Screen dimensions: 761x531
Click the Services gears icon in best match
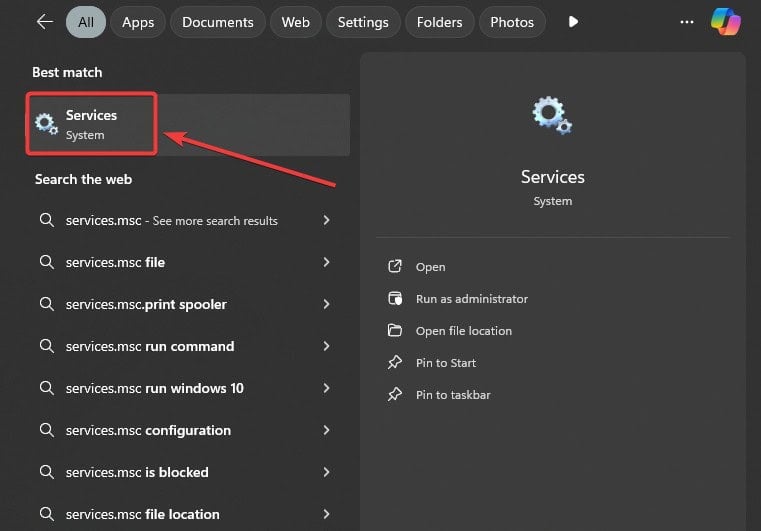pos(46,124)
